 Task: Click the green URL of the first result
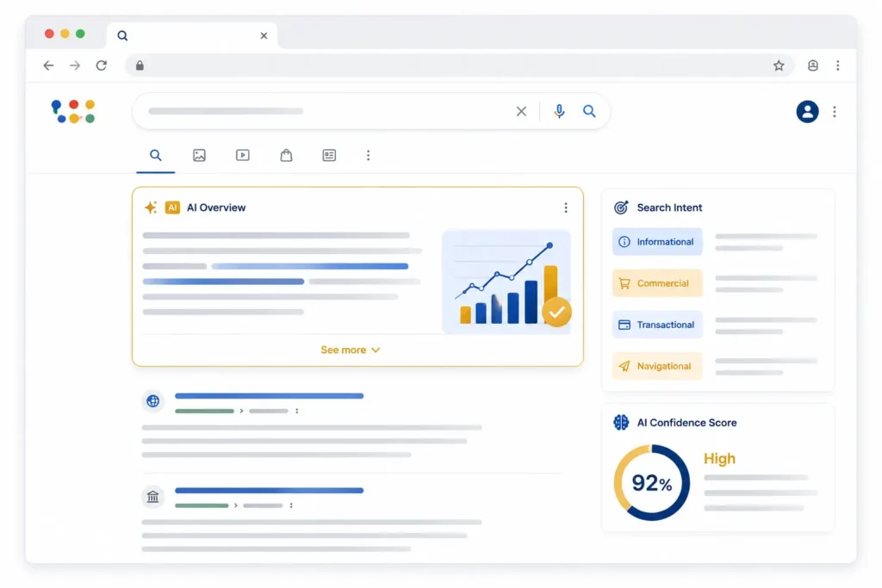(x=204, y=411)
